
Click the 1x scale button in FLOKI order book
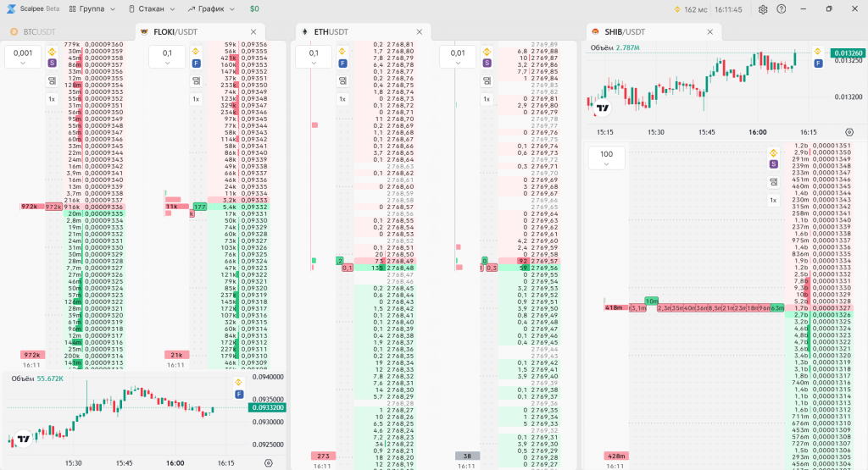coord(196,99)
